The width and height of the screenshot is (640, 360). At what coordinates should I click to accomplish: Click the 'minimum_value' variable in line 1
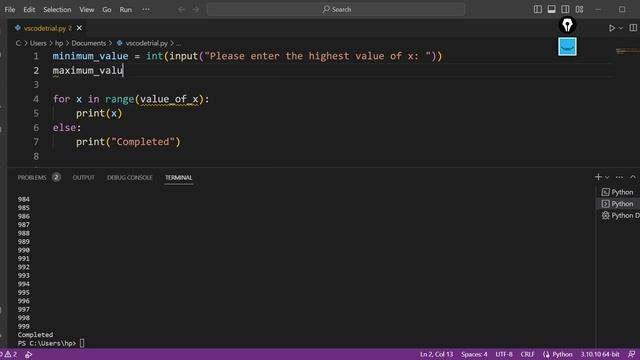pyautogui.click(x=90, y=56)
